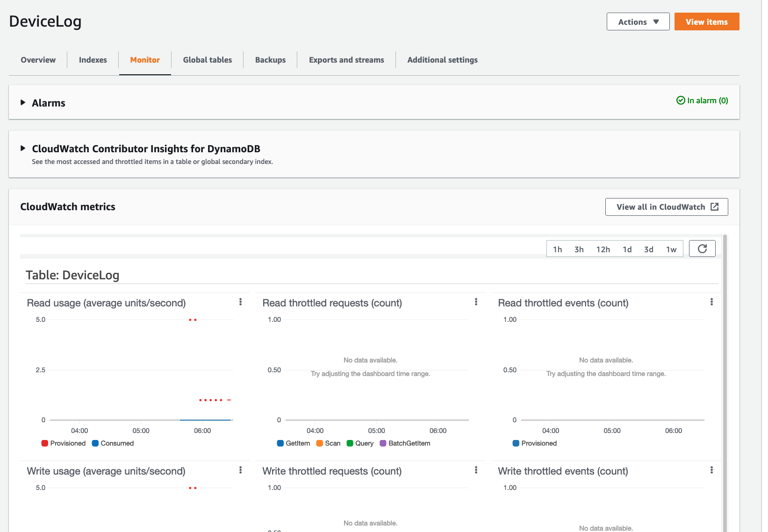The height and width of the screenshot is (532, 768).
Task: Click the View items button
Action: click(x=707, y=22)
